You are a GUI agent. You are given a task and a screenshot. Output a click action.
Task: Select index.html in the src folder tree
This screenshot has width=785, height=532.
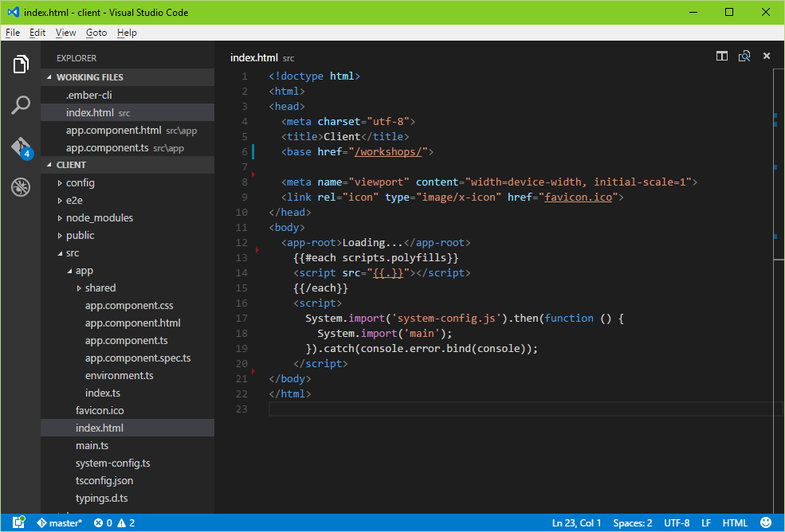[128, 428]
